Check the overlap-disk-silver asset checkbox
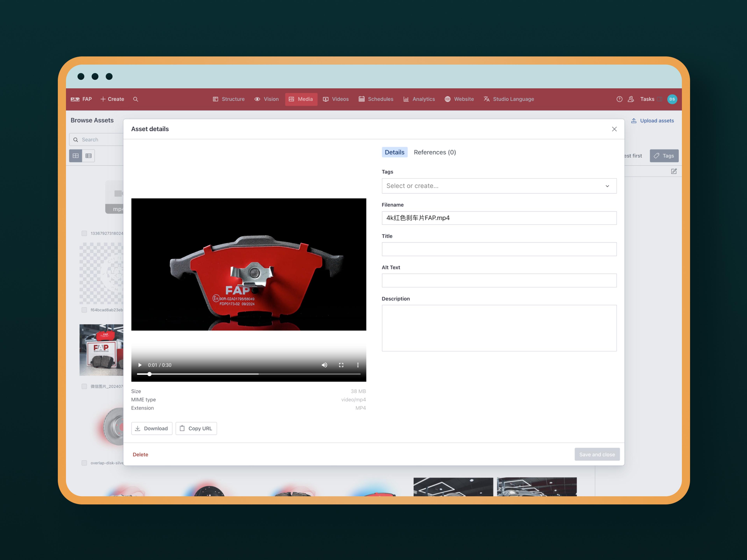 84,463
